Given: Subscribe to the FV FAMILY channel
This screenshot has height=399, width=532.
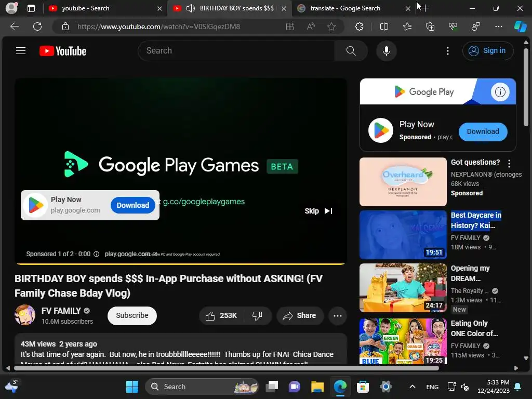Looking at the screenshot, I should coord(132,315).
